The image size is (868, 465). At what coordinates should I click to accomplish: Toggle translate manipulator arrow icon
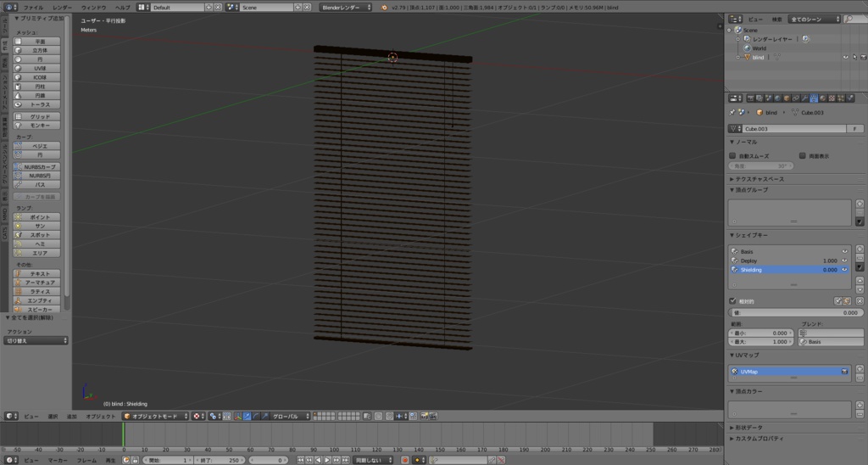pos(247,417)
